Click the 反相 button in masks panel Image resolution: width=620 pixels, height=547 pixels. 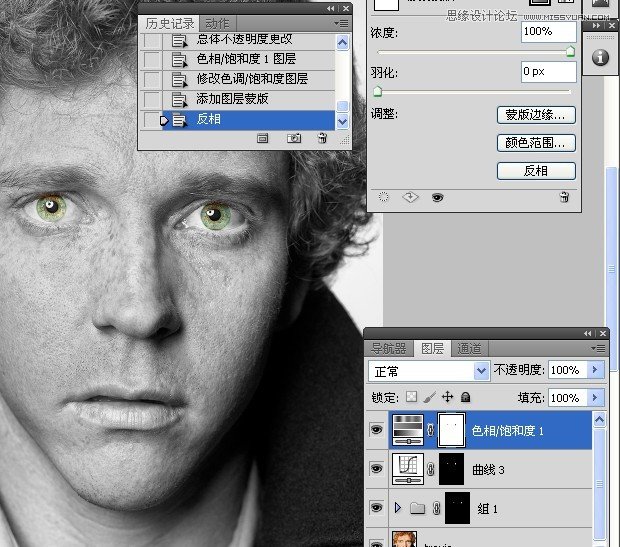536,171
